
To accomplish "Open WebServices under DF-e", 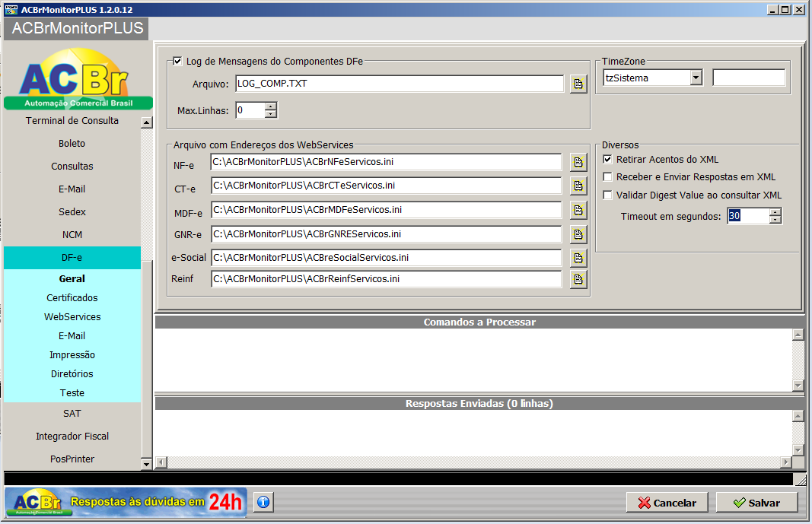I will point(72,317).
